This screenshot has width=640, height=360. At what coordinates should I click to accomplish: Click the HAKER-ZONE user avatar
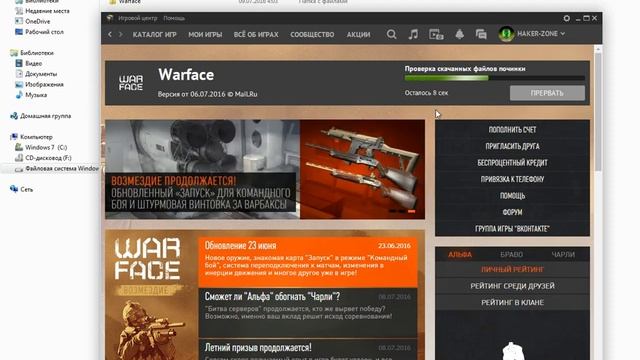(506, 34)
